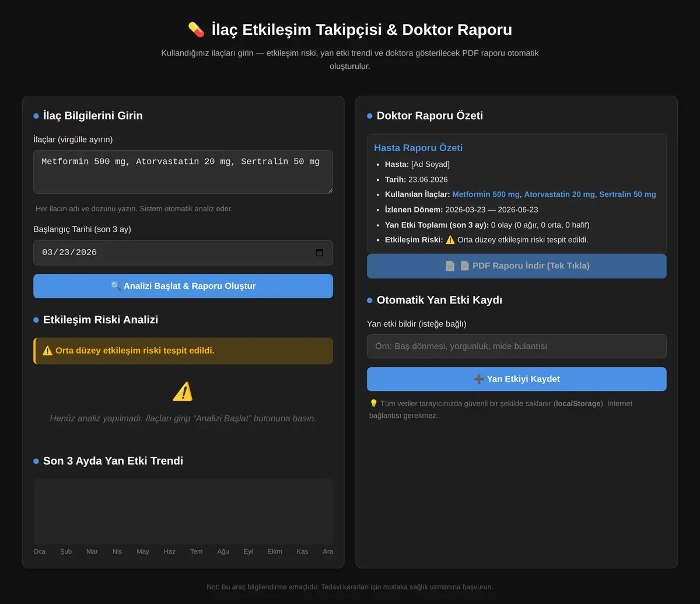Click the magnifier icon on the Analizi Başlat button

coord(116,286)
